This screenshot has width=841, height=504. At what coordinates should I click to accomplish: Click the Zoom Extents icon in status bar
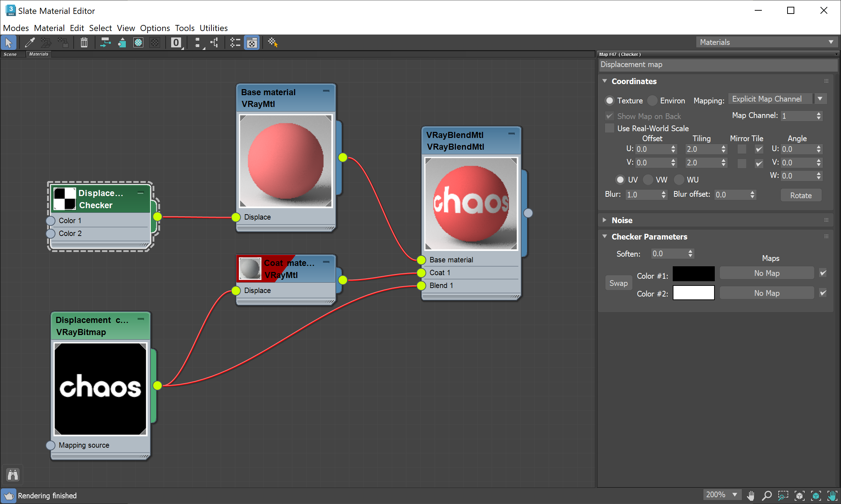click(800, 495)
